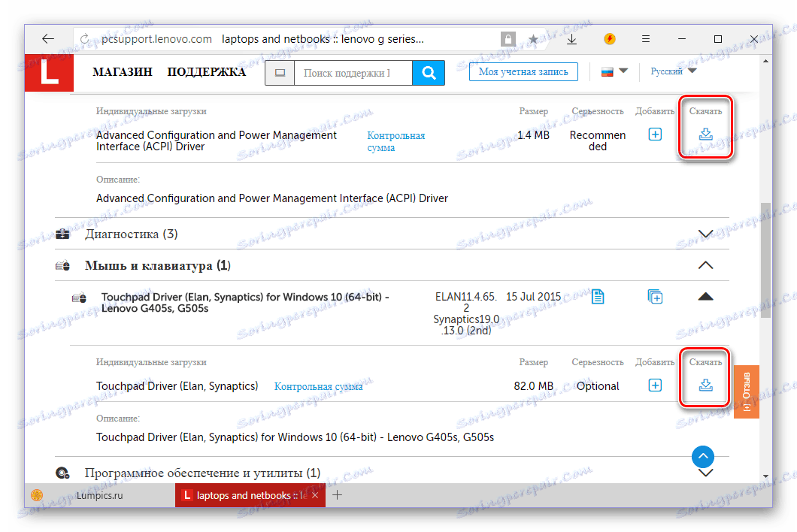Click the pcsupport.lenovo.com address bar
This screenshot has width=797, height=532.
(x=156, y=39)
